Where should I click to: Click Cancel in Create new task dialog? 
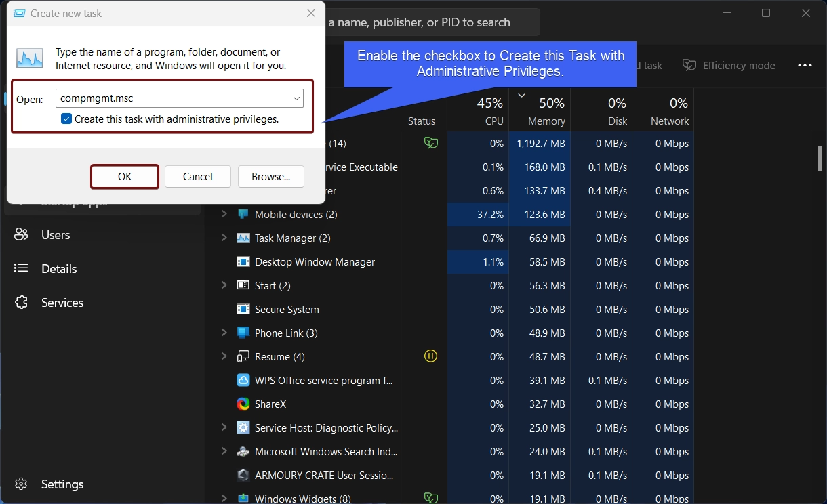[198, 177]
